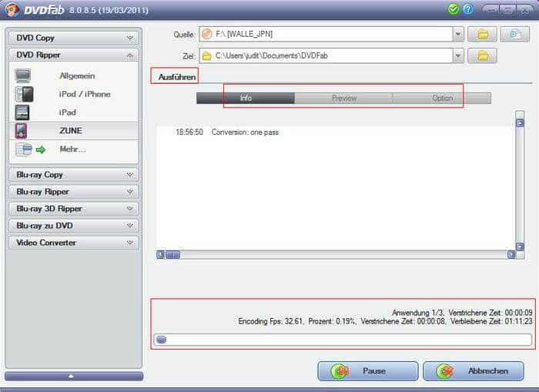Click the DVDFab mascot logo icon
Screen dimensions: 539x392
pos(12,10)
